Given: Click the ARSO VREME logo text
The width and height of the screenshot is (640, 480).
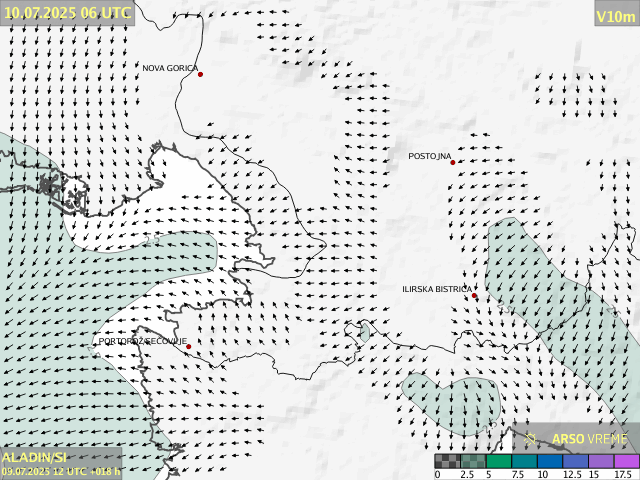Looking at the screenshot, I should tap(590, 439).
